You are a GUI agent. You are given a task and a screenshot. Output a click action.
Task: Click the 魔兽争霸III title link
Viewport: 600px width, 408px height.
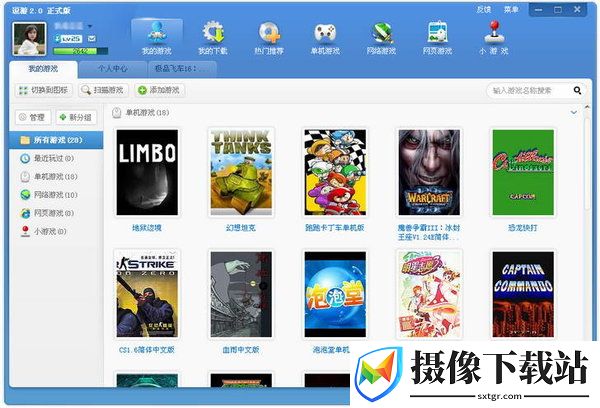tap(429, 232)
